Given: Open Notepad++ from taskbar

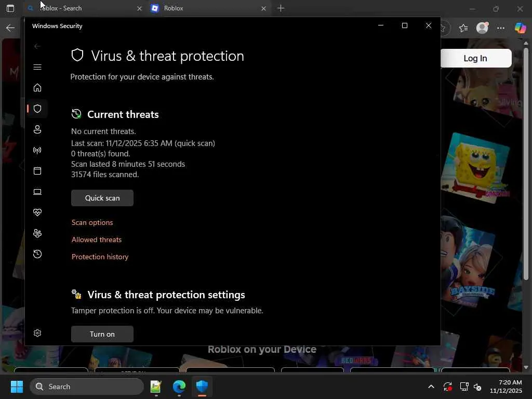Looking at the screenshot, I should [x=156, y=387].
